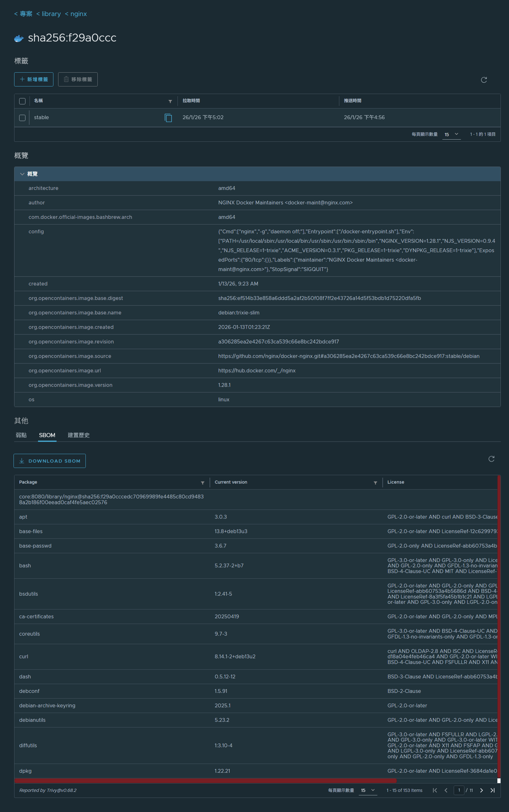Go to previous SBOM page
Image resolution: width=509 pixels, height=812 pixels.
446,790
